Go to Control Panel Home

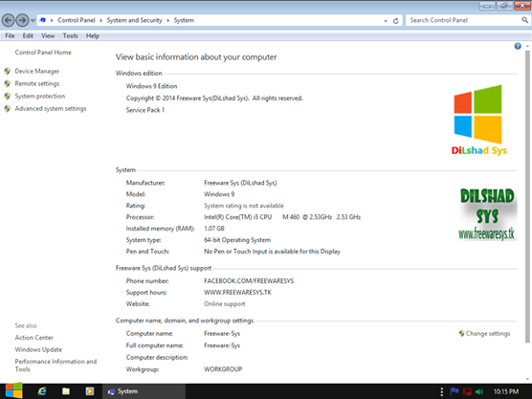coord(43,53)
